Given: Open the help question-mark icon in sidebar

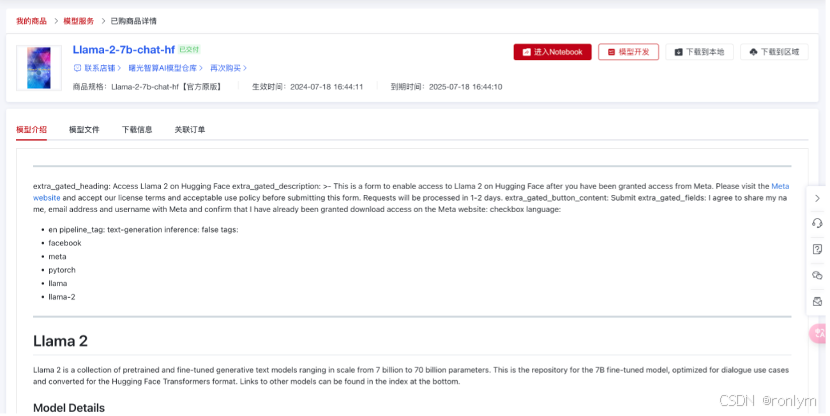Looking at the screenshot, I should point(817,249).
